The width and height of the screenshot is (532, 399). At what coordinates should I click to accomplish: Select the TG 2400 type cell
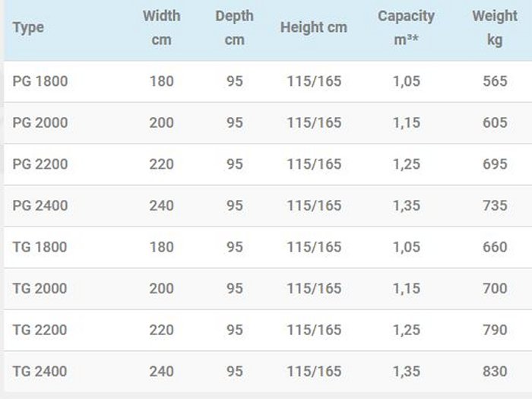(x=40, y=372)
